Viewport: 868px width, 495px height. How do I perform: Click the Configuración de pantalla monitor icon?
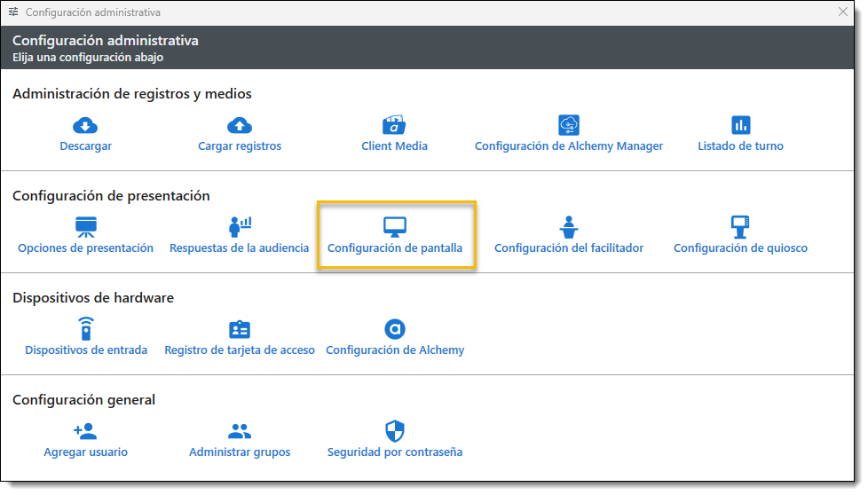tap(395, 226)
